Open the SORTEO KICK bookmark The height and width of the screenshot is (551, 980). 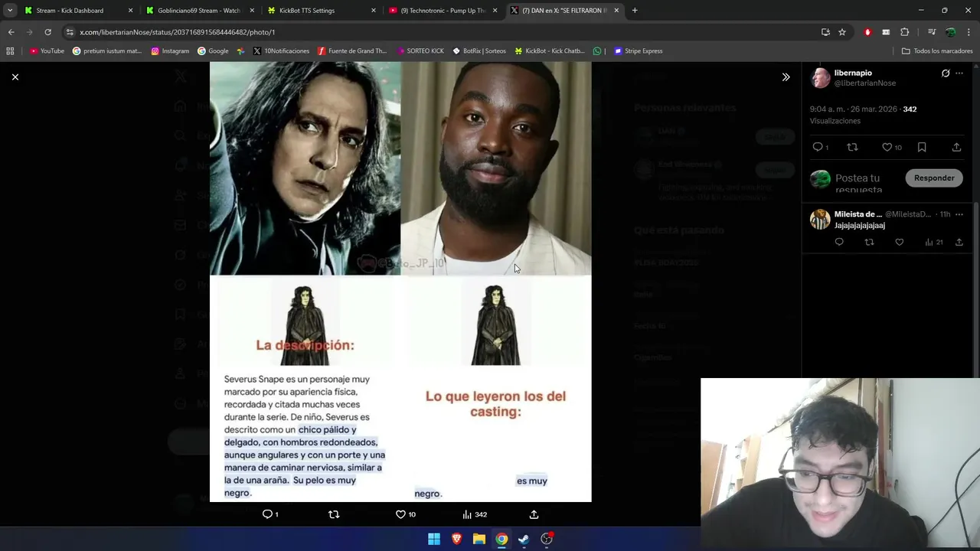[420, 51]
